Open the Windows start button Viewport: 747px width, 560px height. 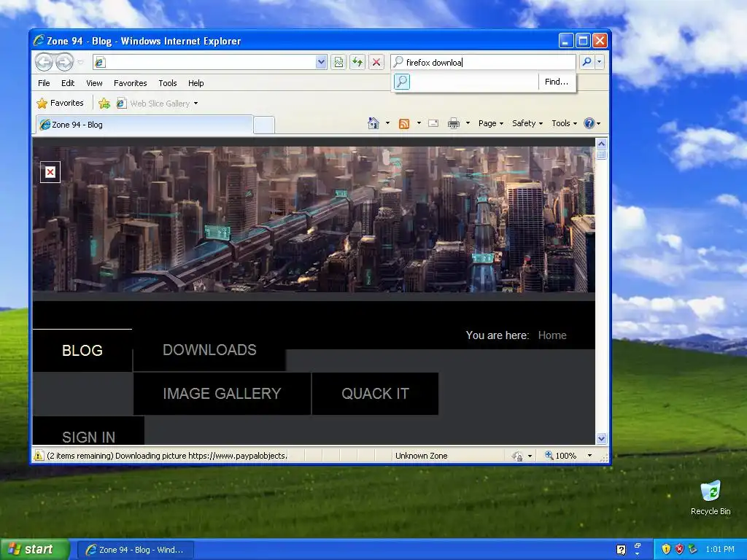point(35,550)
